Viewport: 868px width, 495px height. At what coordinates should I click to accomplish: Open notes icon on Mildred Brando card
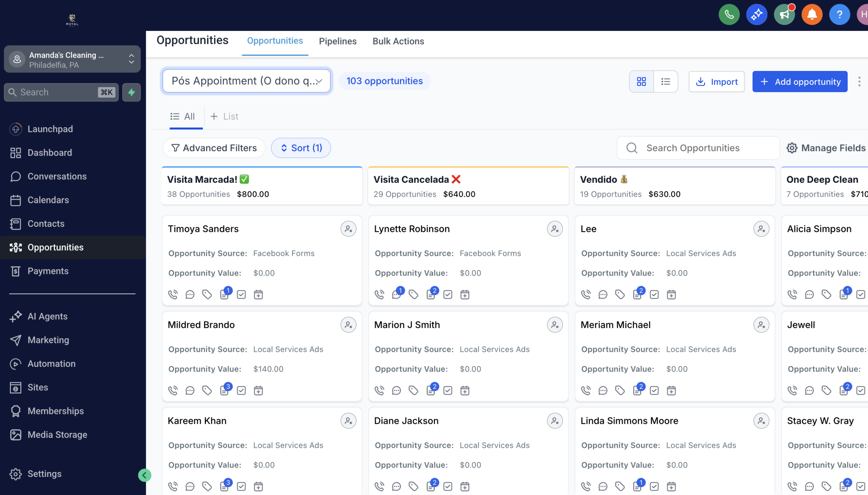click(224, 390)
